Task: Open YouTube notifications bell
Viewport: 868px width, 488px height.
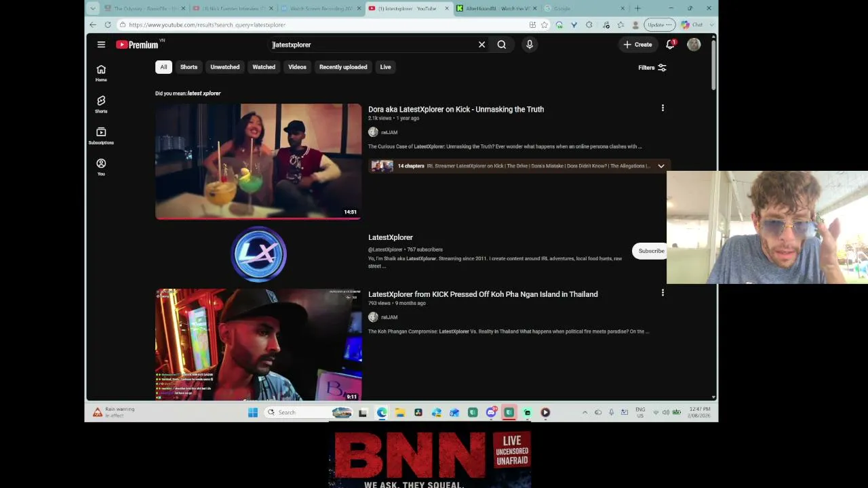Action: coord(670,45)
